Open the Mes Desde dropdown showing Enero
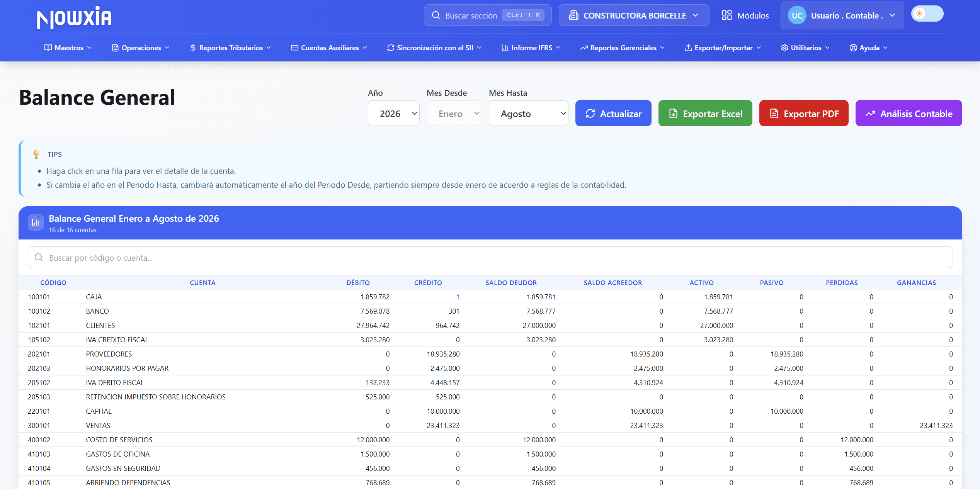 tap(454, 113)
